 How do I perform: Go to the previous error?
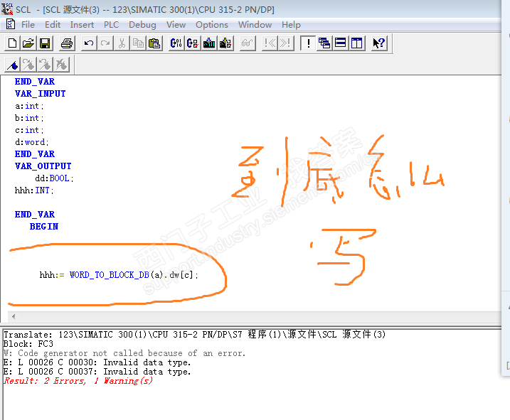(270, 43)
